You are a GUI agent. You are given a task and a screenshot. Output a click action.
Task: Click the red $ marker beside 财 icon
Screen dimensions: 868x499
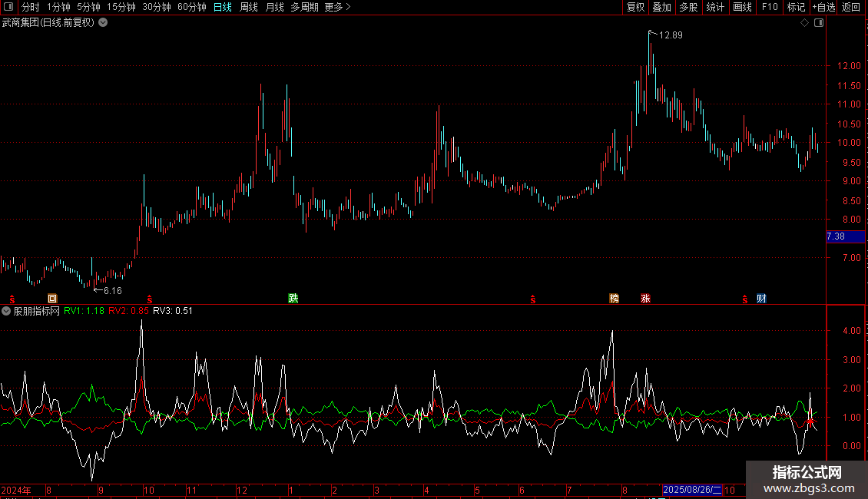pos(745,299)
